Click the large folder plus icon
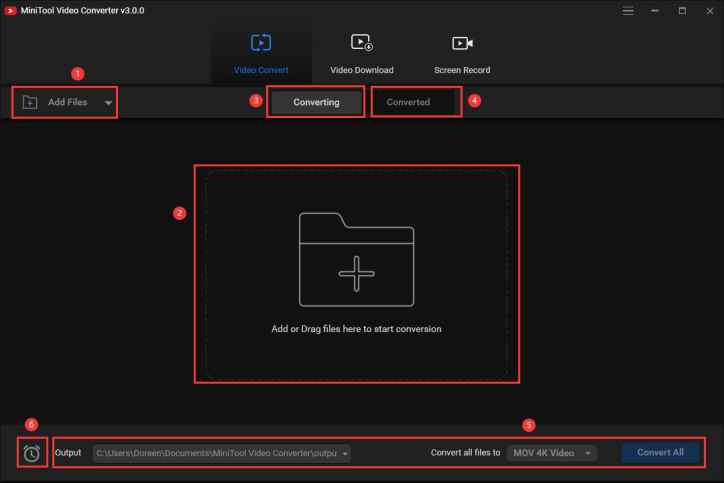The image size is (724, 483). click(357, 258)
